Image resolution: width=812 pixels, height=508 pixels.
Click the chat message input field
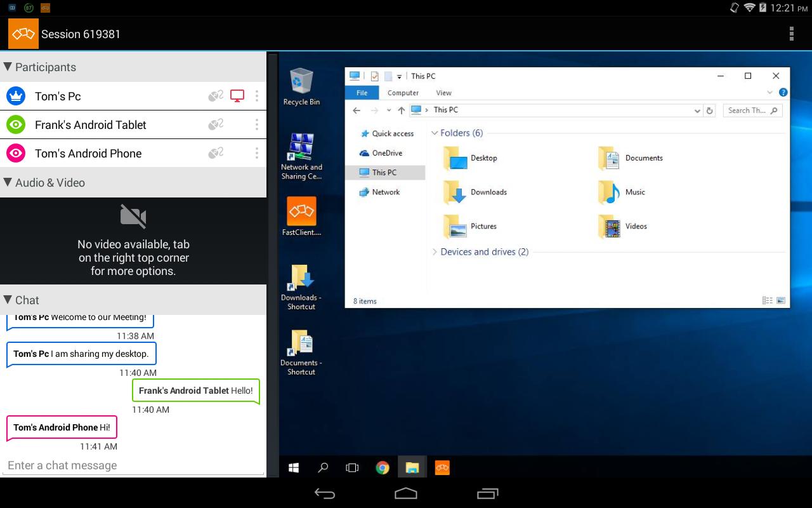(x=133, y=465)
